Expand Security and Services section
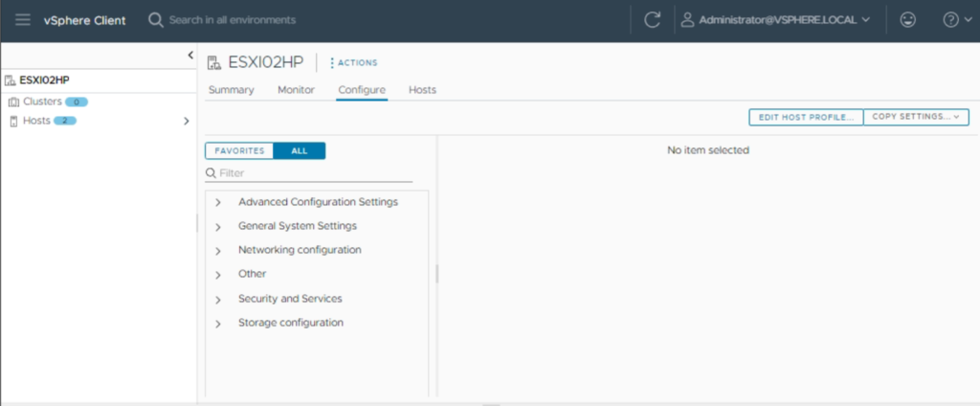 [x=218, y=299]
